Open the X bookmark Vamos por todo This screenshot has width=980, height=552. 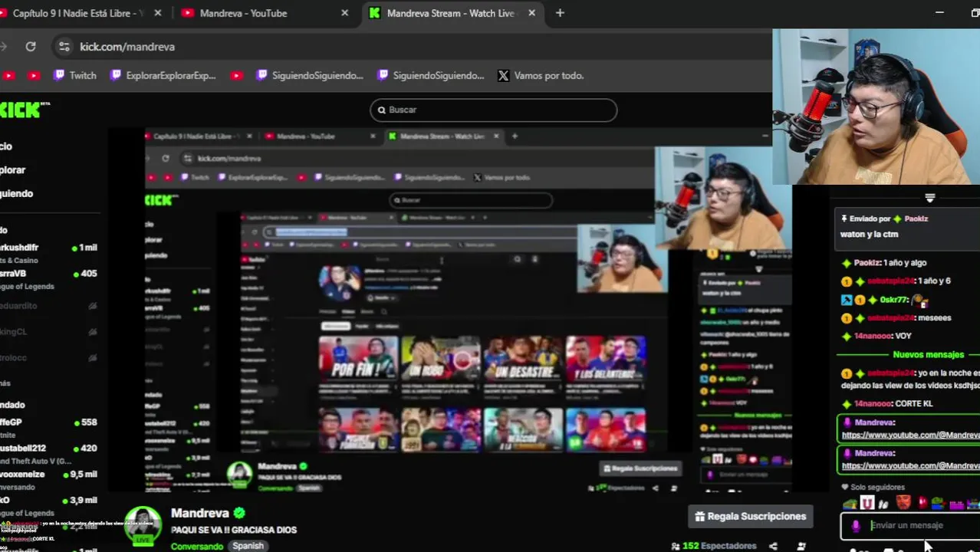541,75
